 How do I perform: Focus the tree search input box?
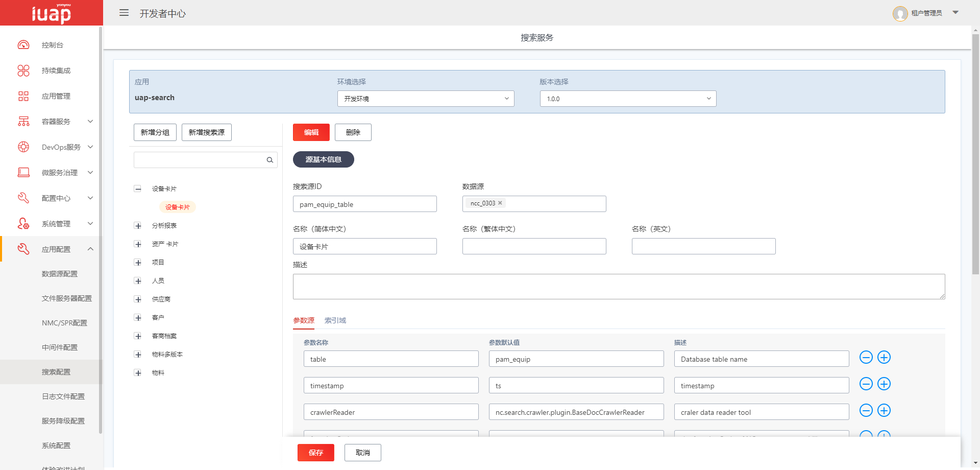(x=206, y=160)
